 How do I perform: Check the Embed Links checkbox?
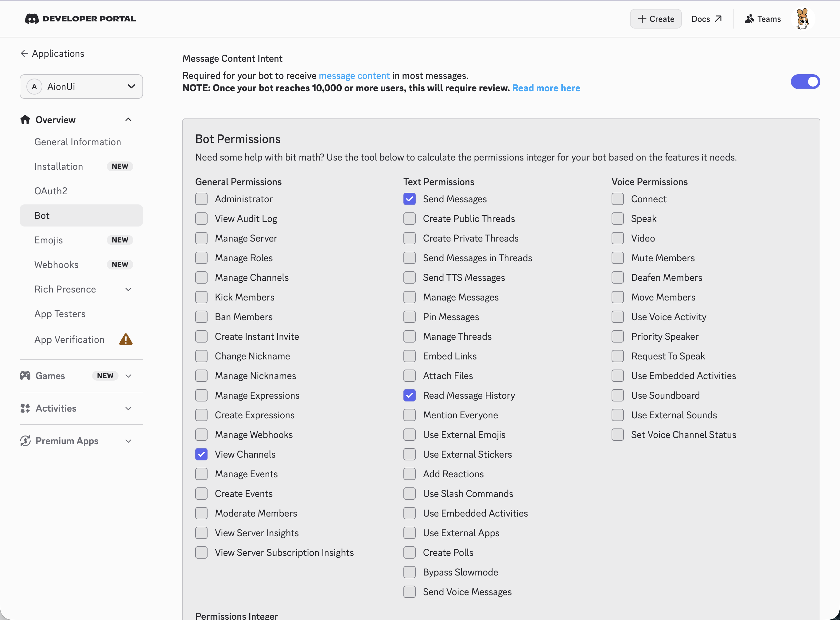coord(410,356)
